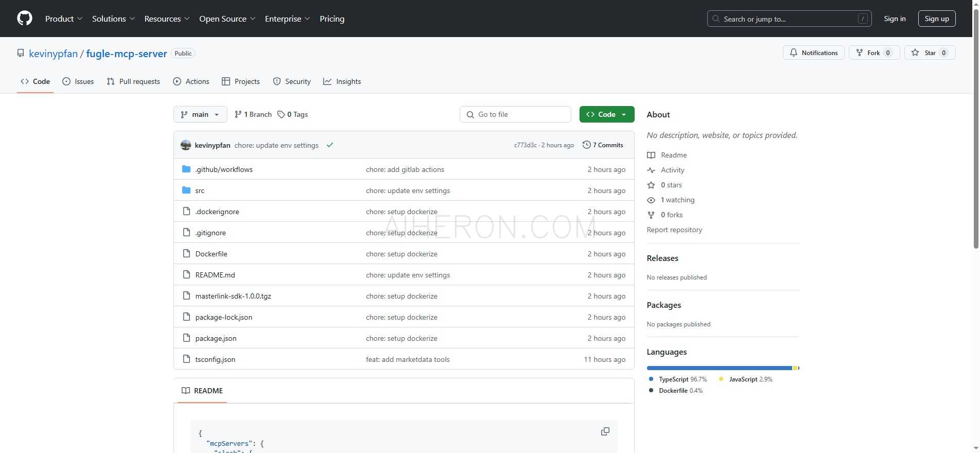
Task: Click the star icon beside 0 stars
Action: click(x=651, y=185)
